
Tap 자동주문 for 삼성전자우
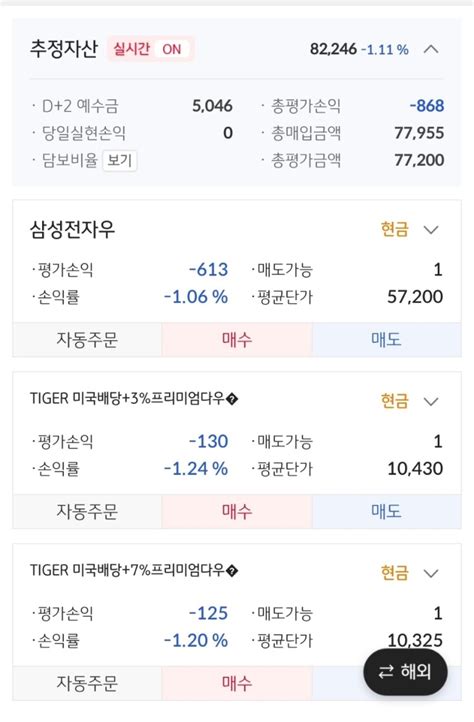(x=87, y=340)
